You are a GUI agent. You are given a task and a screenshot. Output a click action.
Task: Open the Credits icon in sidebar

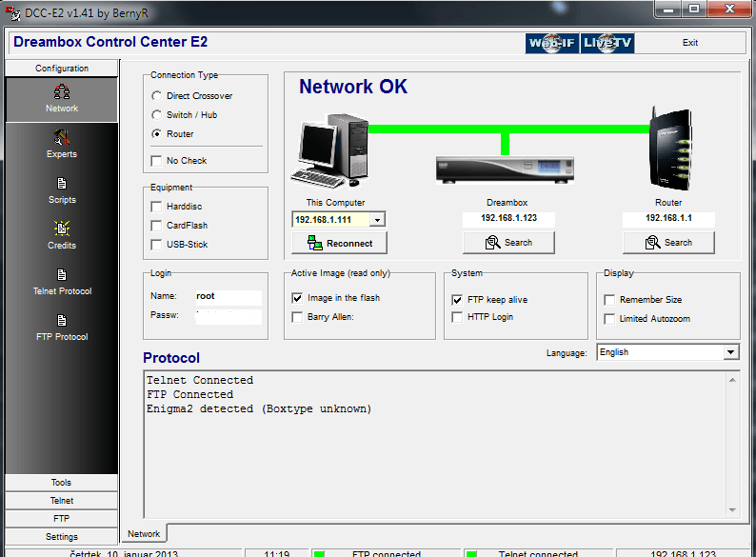click(62, 229)
